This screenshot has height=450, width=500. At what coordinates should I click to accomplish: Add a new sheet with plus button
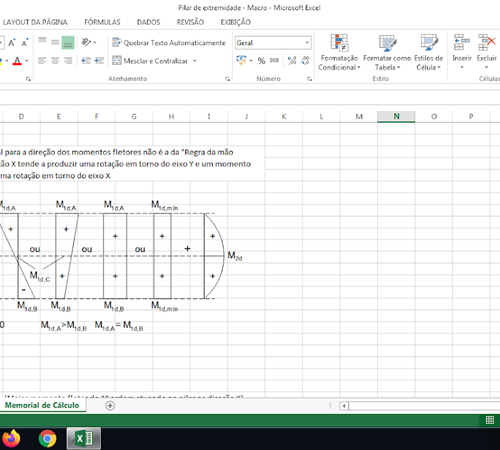point(110,406)
